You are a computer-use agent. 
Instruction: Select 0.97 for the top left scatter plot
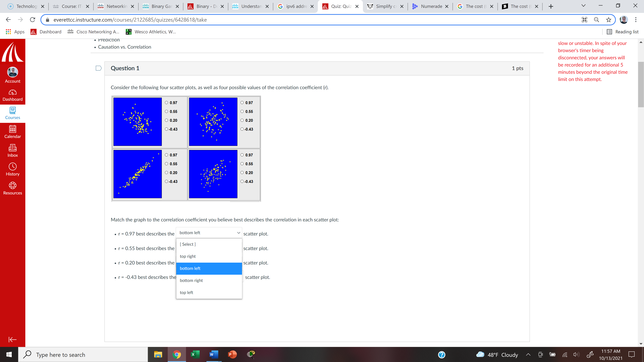(x=166, y=103)
